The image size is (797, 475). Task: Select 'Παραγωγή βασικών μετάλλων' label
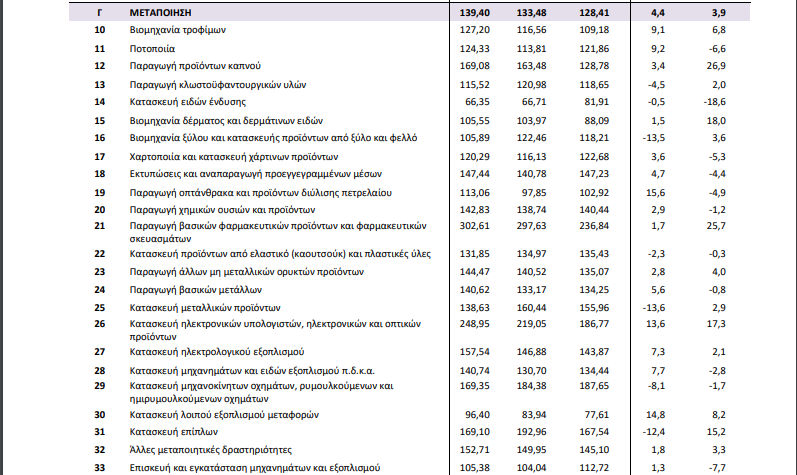point(196,290)
